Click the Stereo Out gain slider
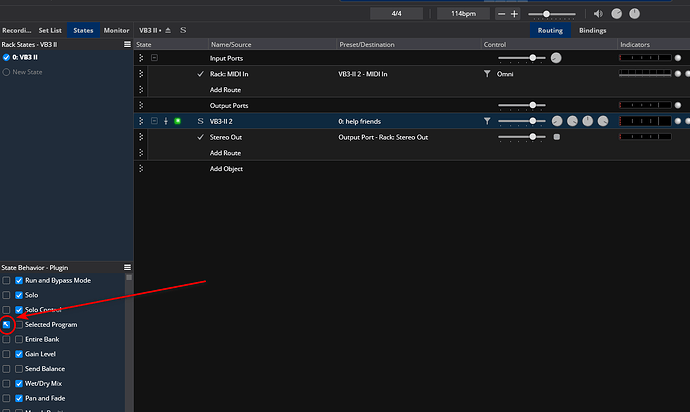This screenshot has height=412, width=690. point(522,137)
